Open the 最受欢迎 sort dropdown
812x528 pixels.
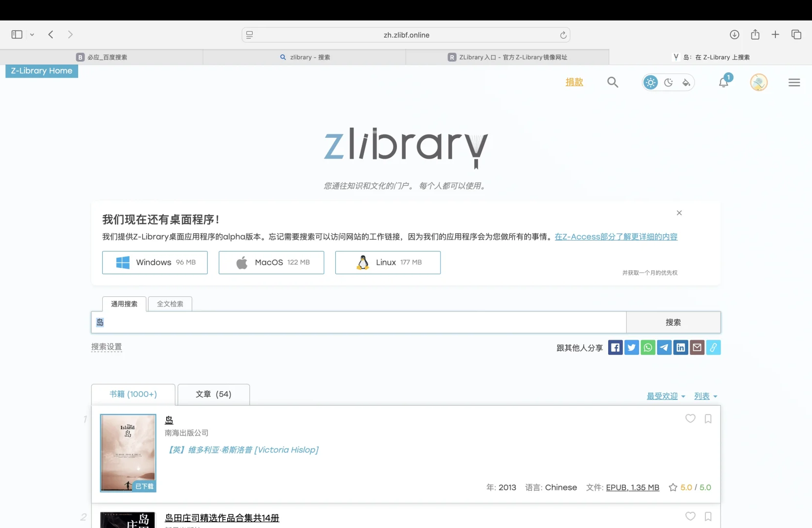point(666,396)
